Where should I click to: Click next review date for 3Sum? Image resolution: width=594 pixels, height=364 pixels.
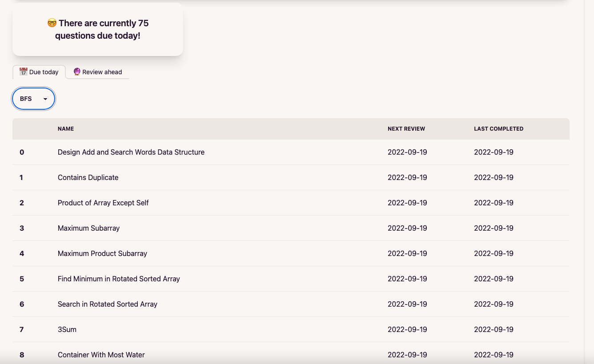pyautogui.click(x=407, y=329)
